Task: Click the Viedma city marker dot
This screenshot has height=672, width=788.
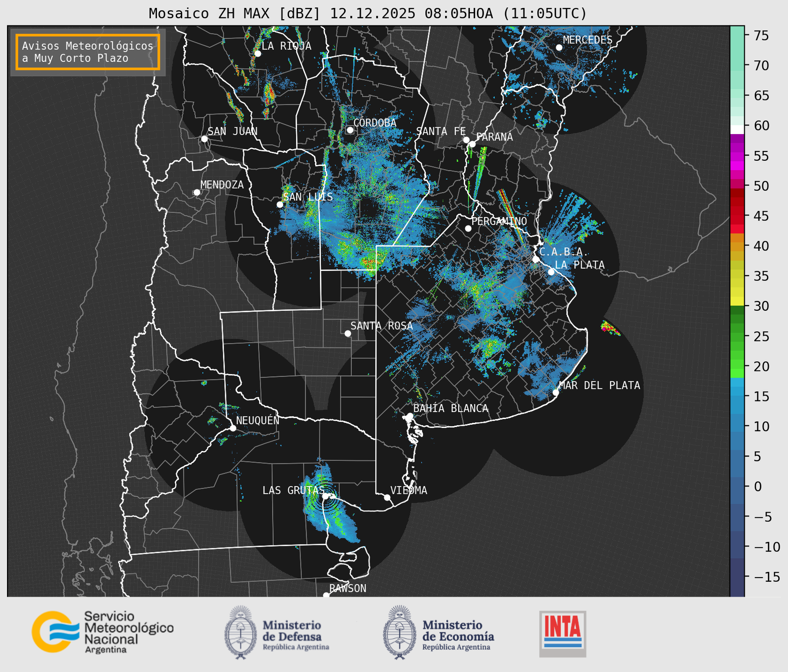Action: pos(387,497)
